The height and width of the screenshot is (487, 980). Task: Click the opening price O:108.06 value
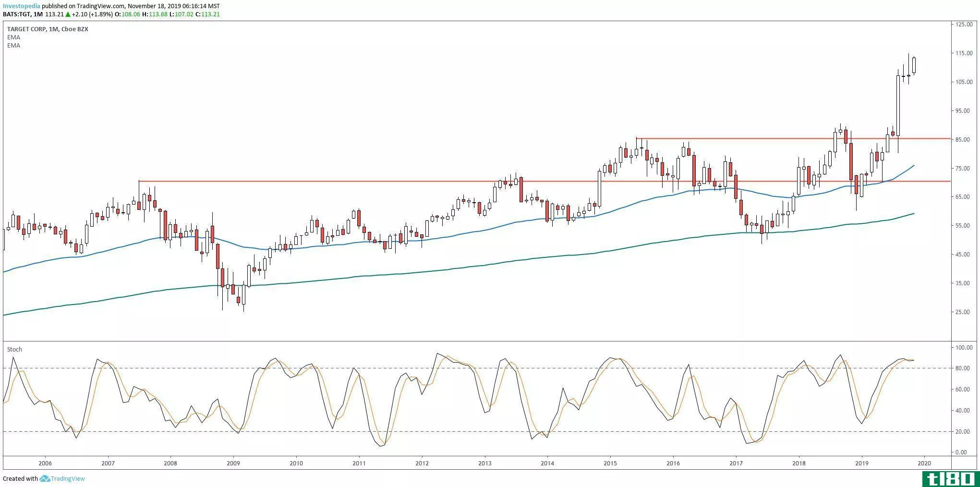point(128,14)
